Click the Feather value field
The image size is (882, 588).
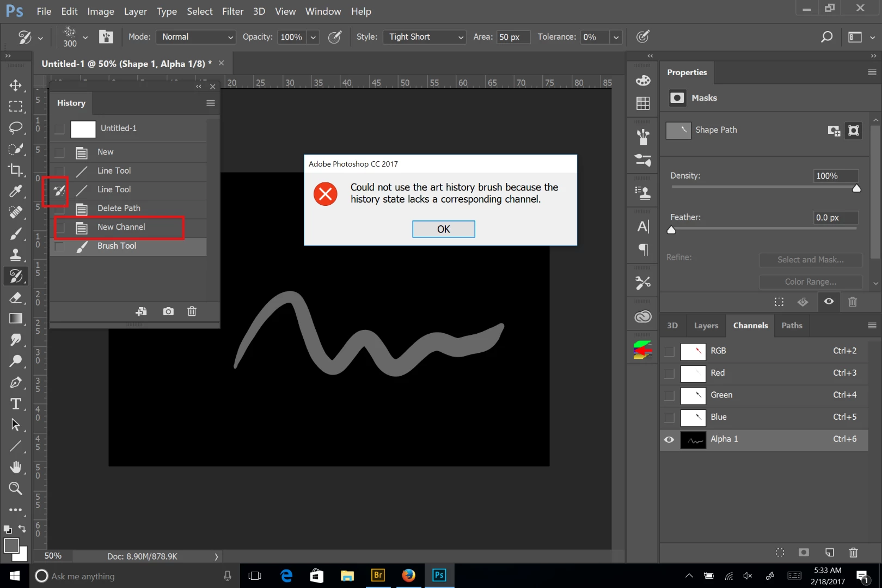[836, 218]
